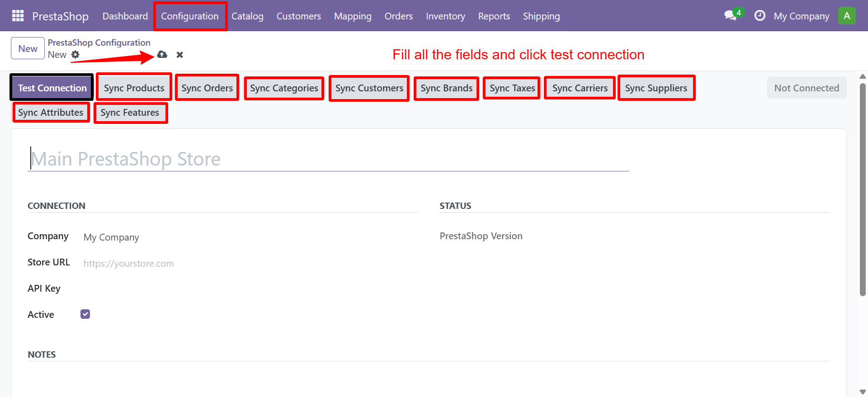
Task: Click the Sync Suppliers button
Action: pos(656,88)
